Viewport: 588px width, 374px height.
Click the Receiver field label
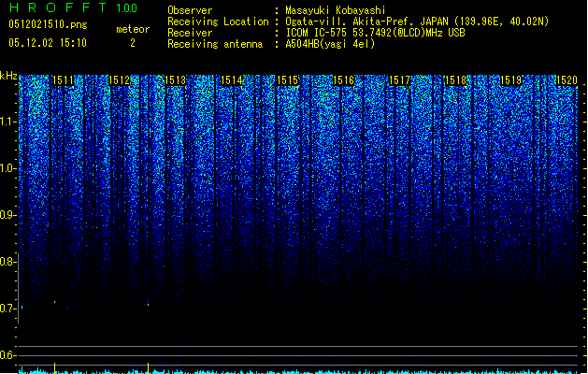point(190,33)
